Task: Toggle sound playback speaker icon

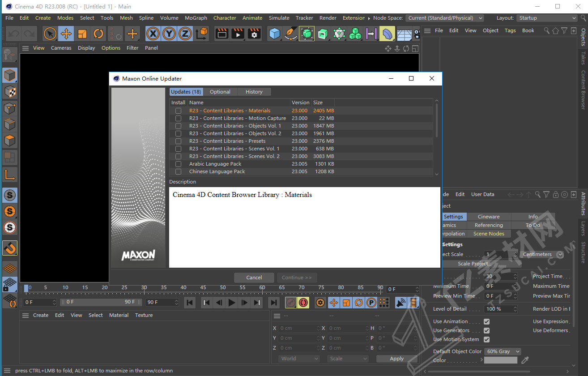Action: pyautogui.click(x=401, y=303)
